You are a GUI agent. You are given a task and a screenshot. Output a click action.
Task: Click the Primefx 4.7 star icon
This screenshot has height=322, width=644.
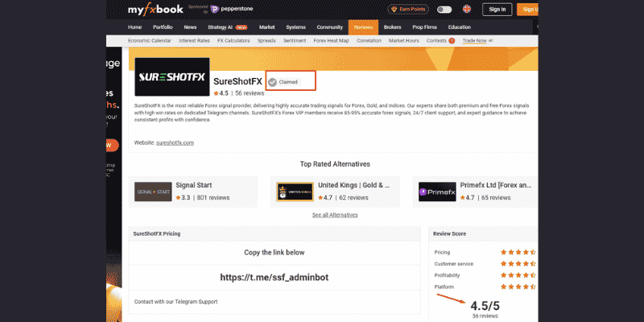coord(462,197)
